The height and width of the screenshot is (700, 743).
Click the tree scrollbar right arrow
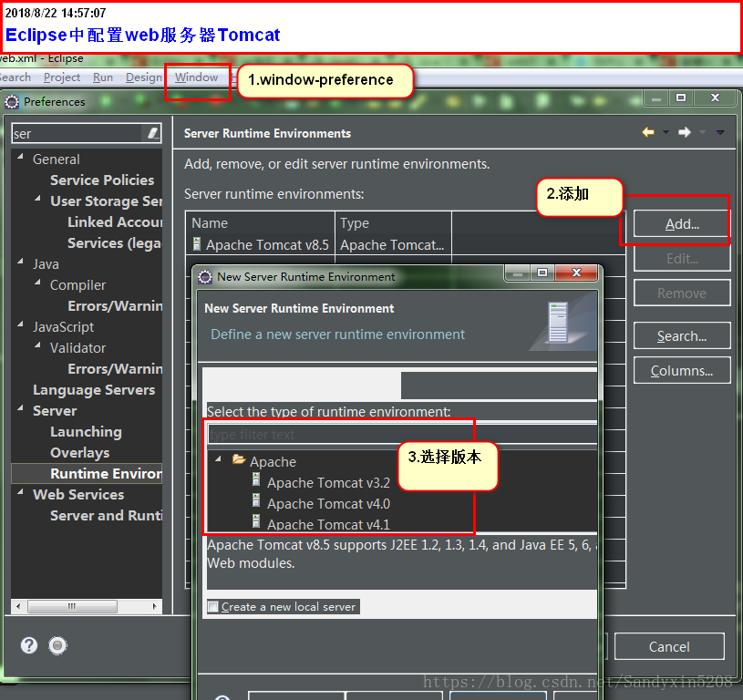pos(154,606)
